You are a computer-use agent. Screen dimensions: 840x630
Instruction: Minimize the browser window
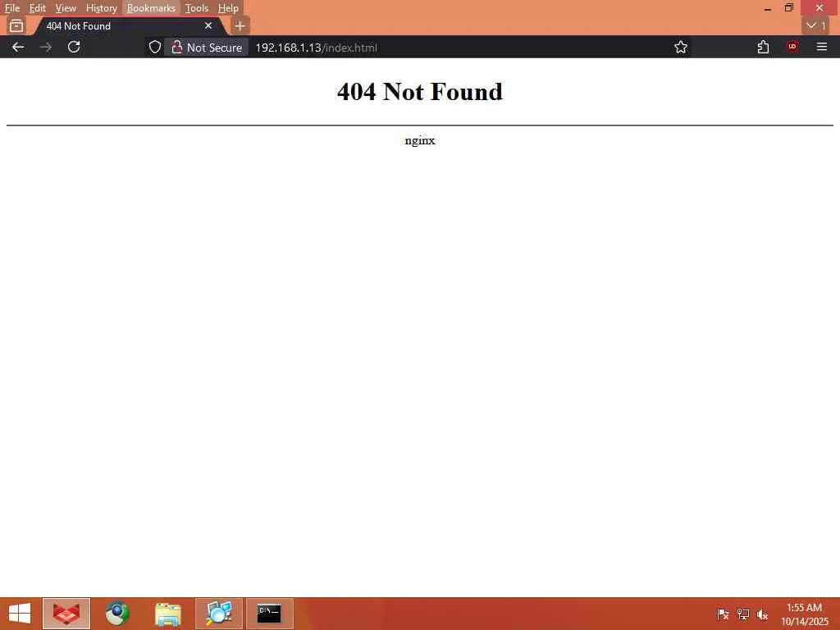click(768, 8)
